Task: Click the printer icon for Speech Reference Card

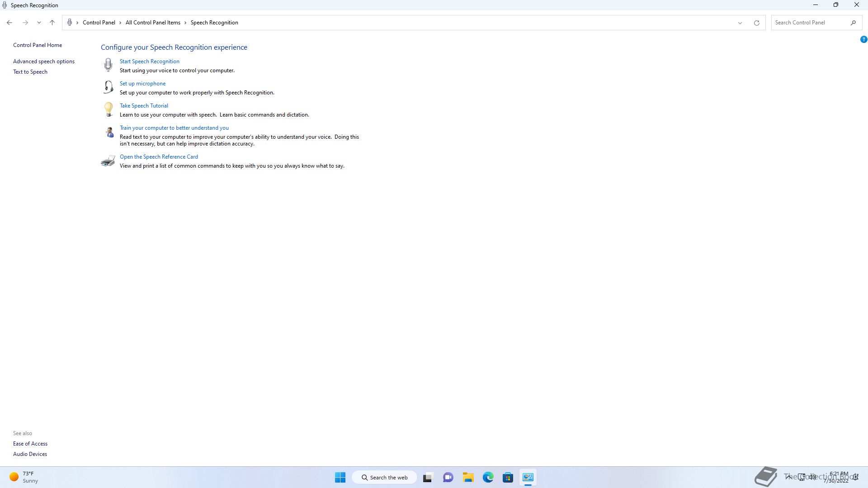Action: tap(108, 161)
